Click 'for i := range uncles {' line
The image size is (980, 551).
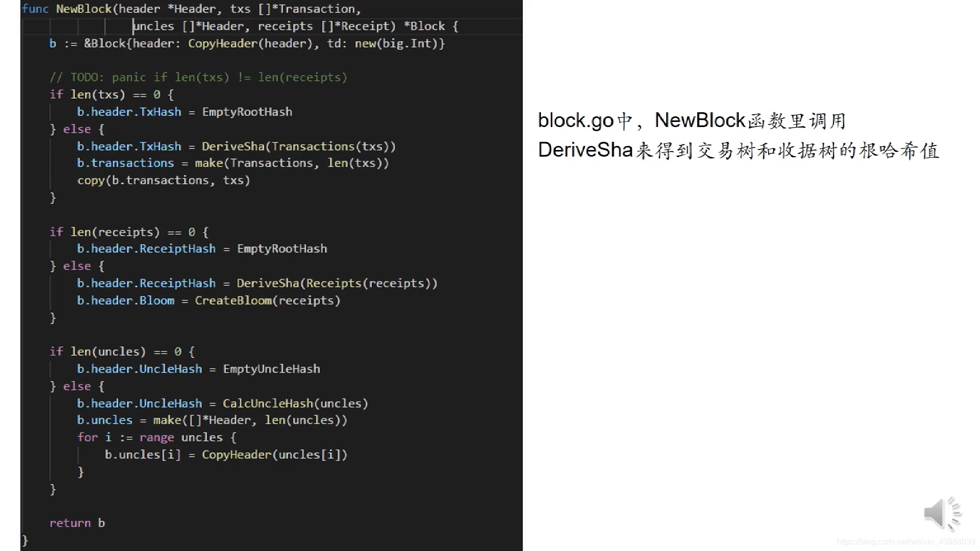point(157,437)
